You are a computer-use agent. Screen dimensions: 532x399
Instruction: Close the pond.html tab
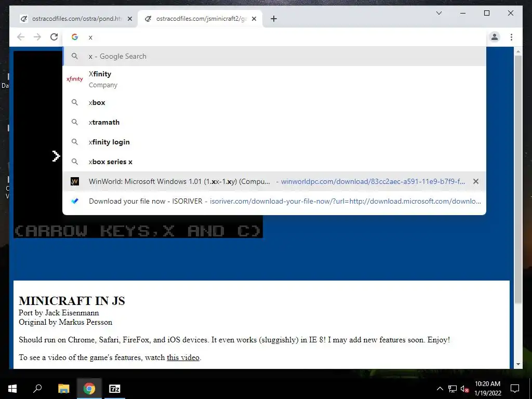point(129,19)
